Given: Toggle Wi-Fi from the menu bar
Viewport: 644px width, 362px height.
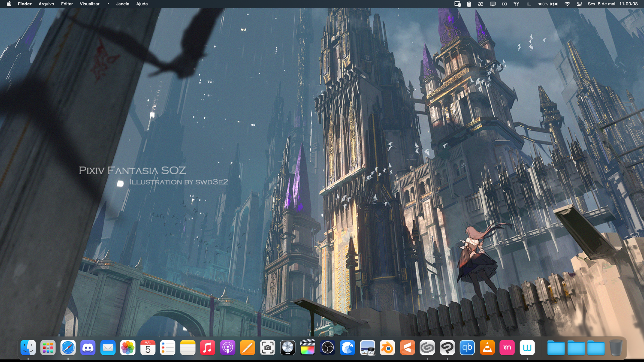Looking at the screenshot, I should coord(567,4).
